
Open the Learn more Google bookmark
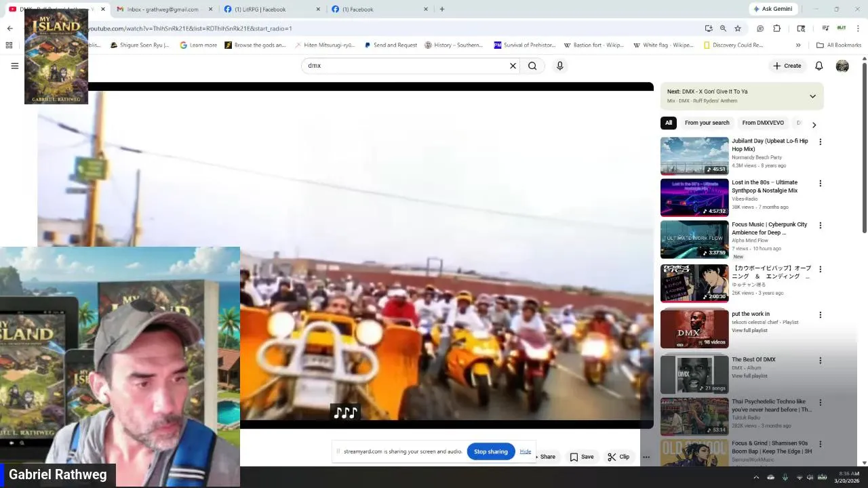(198, 45)
